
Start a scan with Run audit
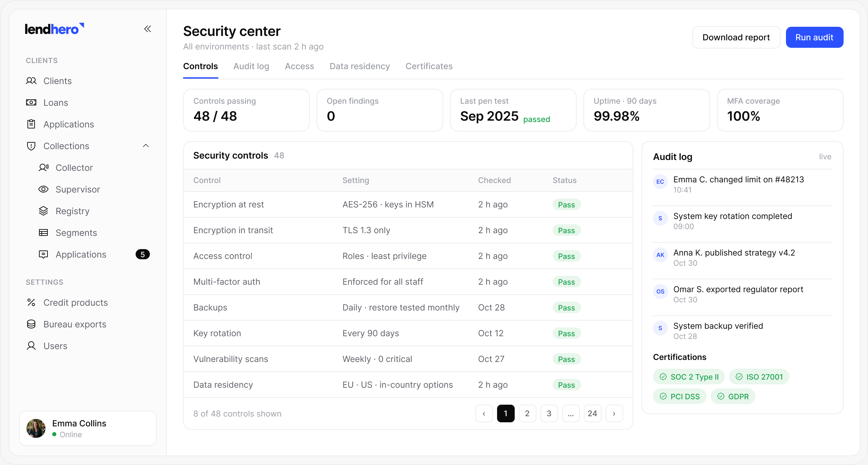coord(814,37)
